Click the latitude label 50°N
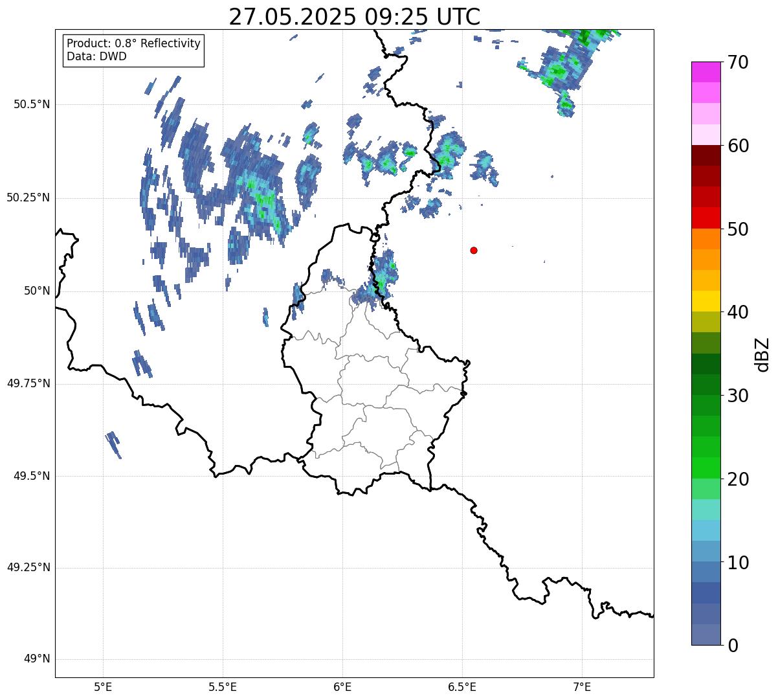Image resolution: width=778 pixels, height=700 pixels. (x=37, y=291)
